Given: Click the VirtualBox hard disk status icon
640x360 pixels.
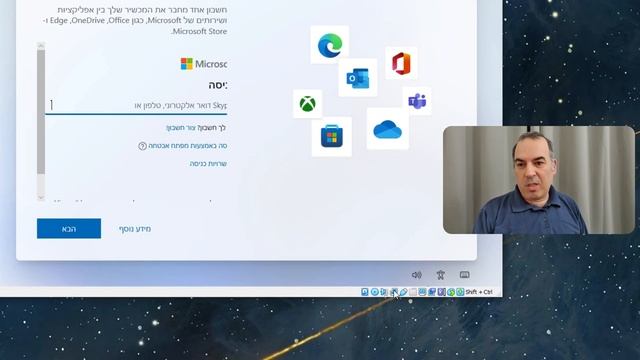Looking at the screenshot, I should tap(364, 292).
